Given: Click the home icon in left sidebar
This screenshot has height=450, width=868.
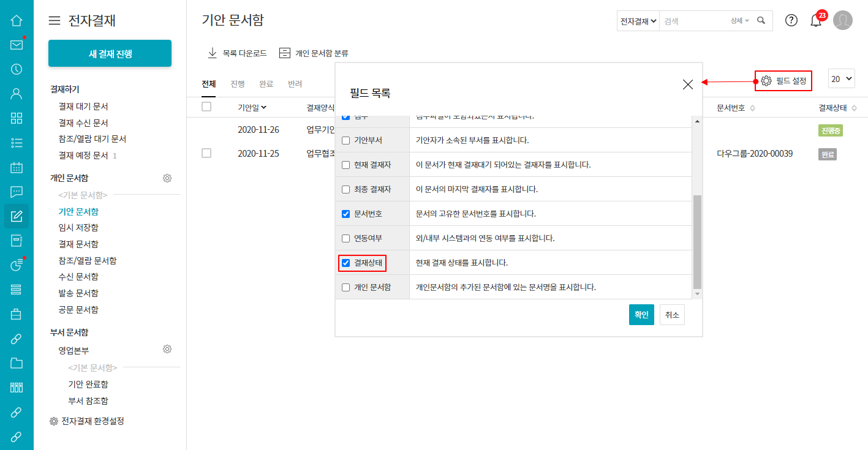Looking at the screenshot, I should (x=17, y=20).
